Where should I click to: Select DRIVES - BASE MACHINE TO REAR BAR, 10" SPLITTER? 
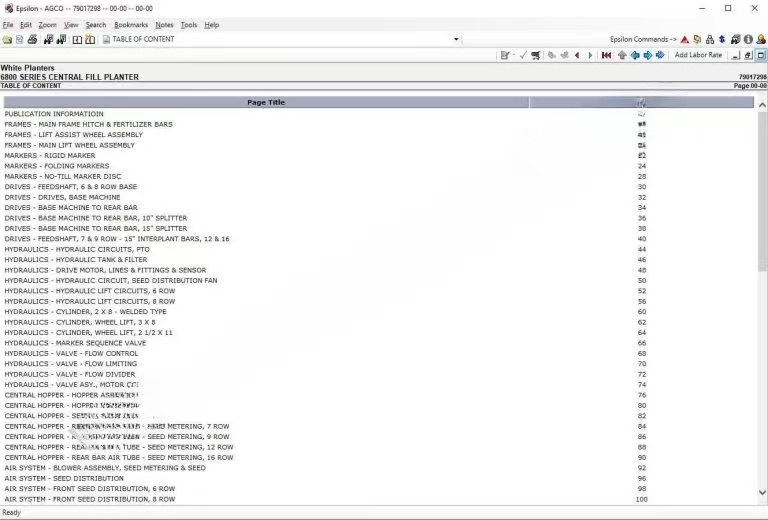tap(378, 218)
